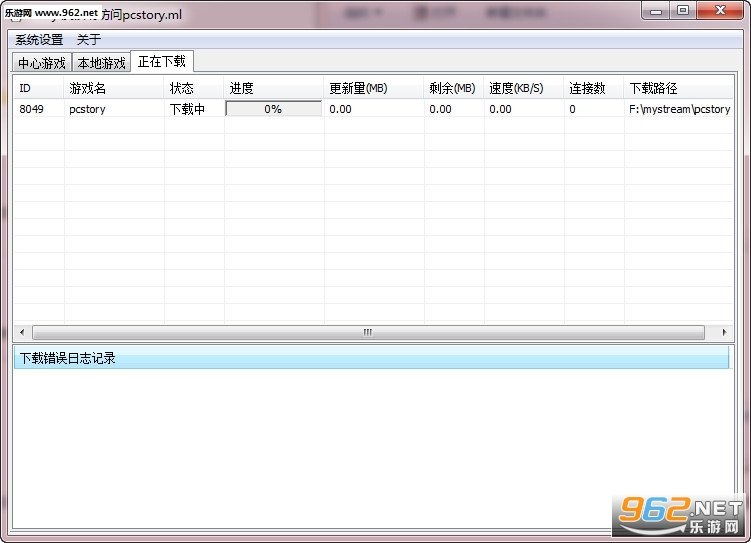Click the 下载路径 column header
Viewport: 751px width, 543px height.
(x=679, y=88)
